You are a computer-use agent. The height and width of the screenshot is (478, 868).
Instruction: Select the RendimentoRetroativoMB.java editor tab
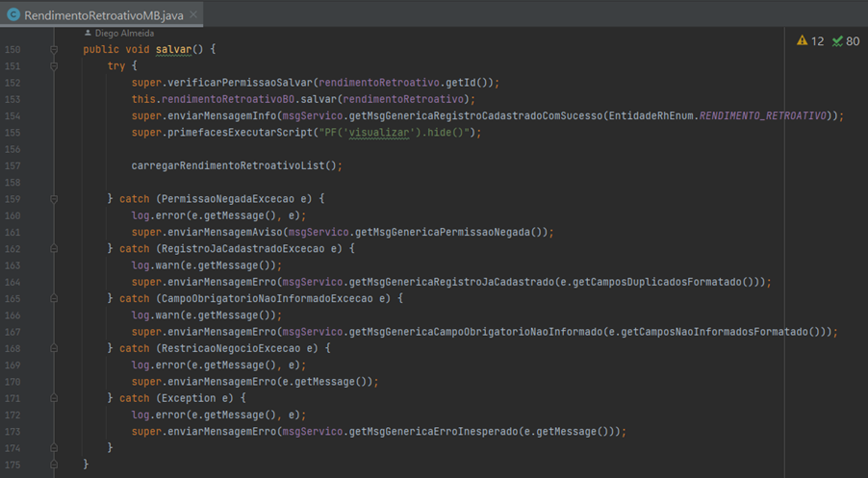[102, 15]
